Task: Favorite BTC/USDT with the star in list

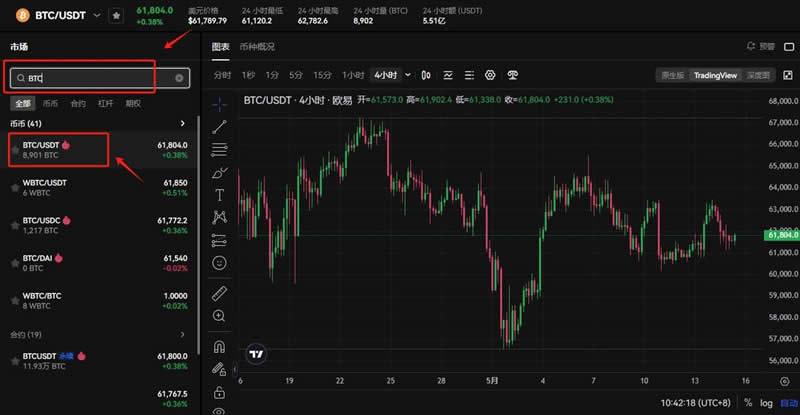Action: (15, 150)
